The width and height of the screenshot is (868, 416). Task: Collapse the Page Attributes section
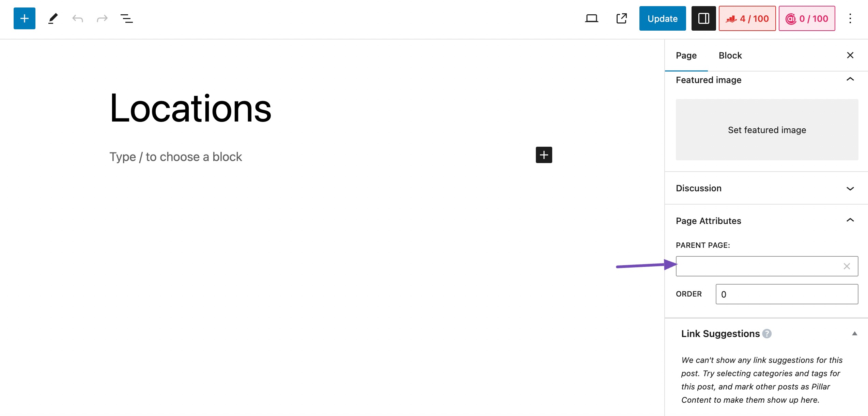coord(850,221)
